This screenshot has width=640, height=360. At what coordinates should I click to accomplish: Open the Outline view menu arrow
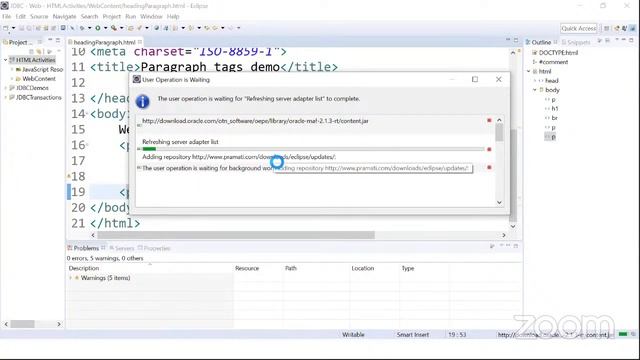(x=617, y=40)
